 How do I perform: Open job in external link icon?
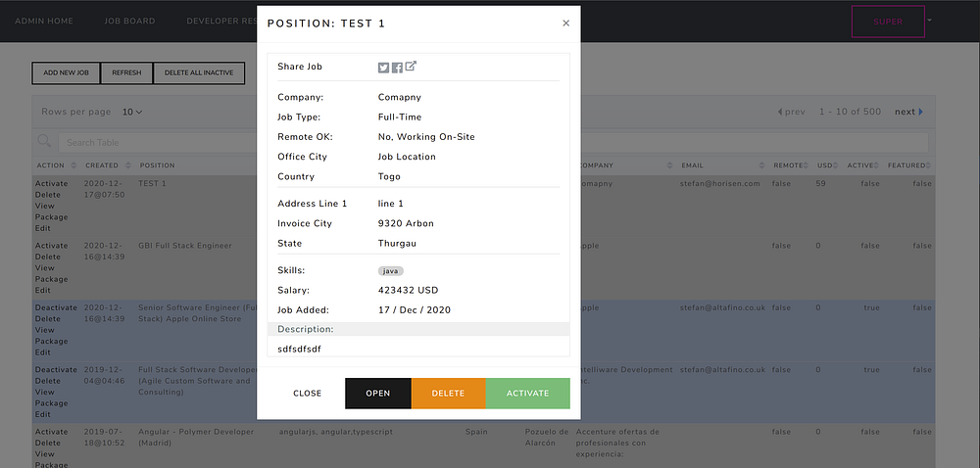(x=411, y=67)
